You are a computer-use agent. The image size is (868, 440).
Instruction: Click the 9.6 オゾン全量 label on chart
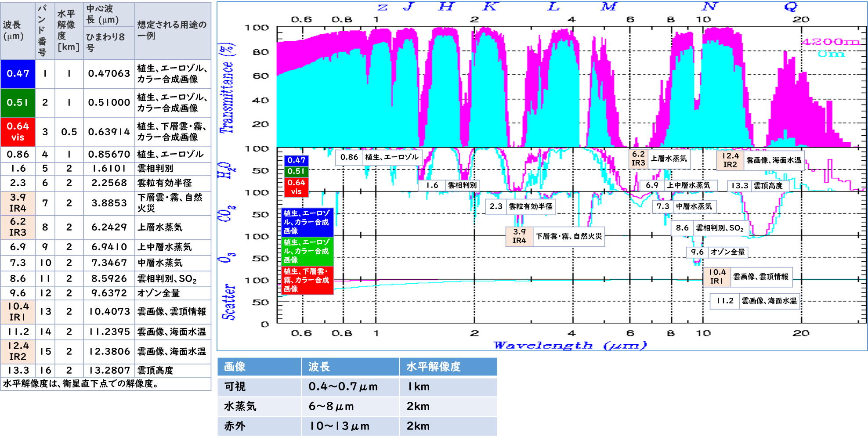coord(717,252)
